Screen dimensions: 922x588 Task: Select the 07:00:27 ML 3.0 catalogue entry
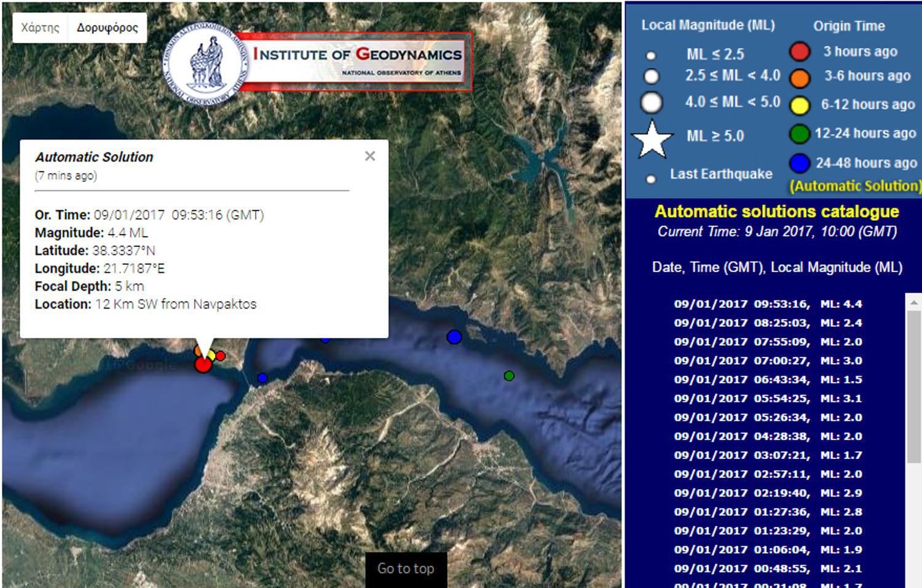pos(768,361)
